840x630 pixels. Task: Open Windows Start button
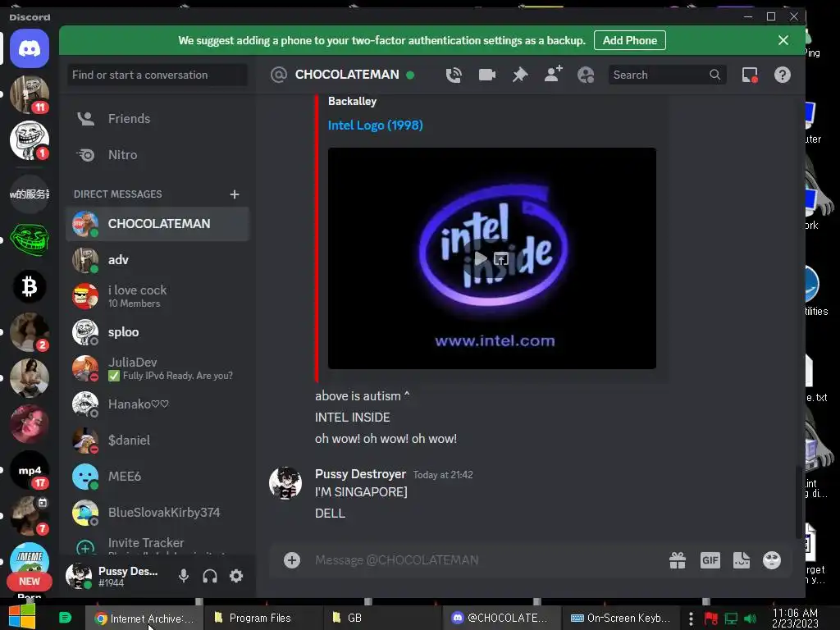pyautogui.click(x=22, y=618)
